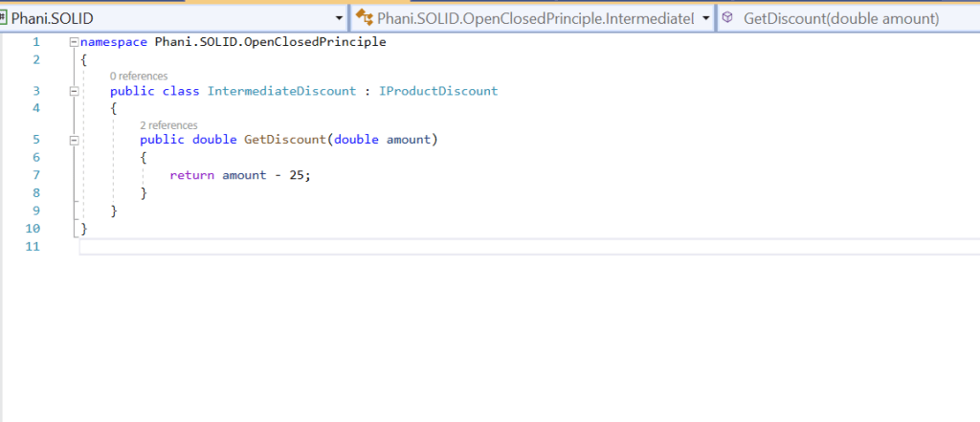Click the return keyword on line 7

191,175
